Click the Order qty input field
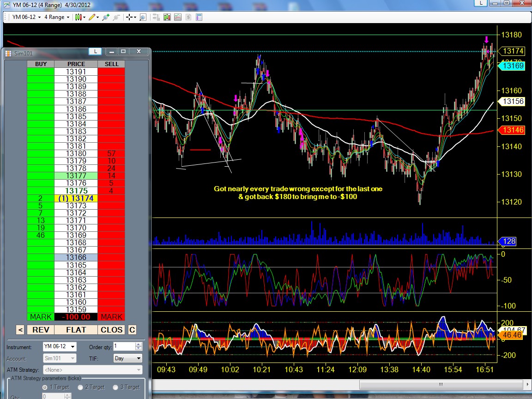The width and height of the screenshot is (532, 399). 124,346
